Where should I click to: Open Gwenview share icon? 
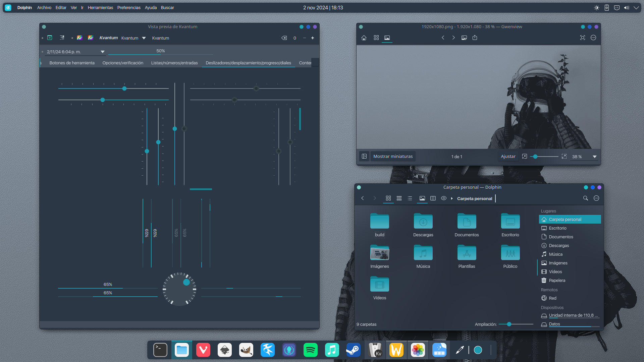pyautogui.click(x=475, y=38)
